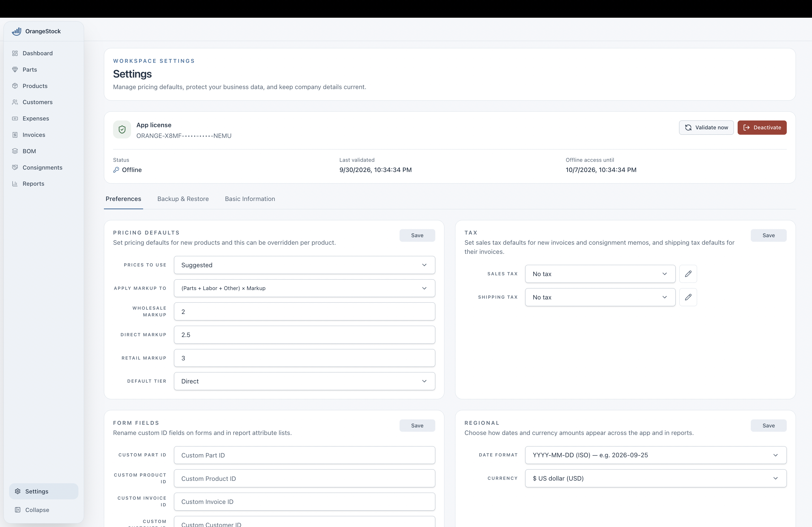Screen dimensions: 812x527
Task: Expand the Apply Markup To dropdown
Action: coord(304,288)
